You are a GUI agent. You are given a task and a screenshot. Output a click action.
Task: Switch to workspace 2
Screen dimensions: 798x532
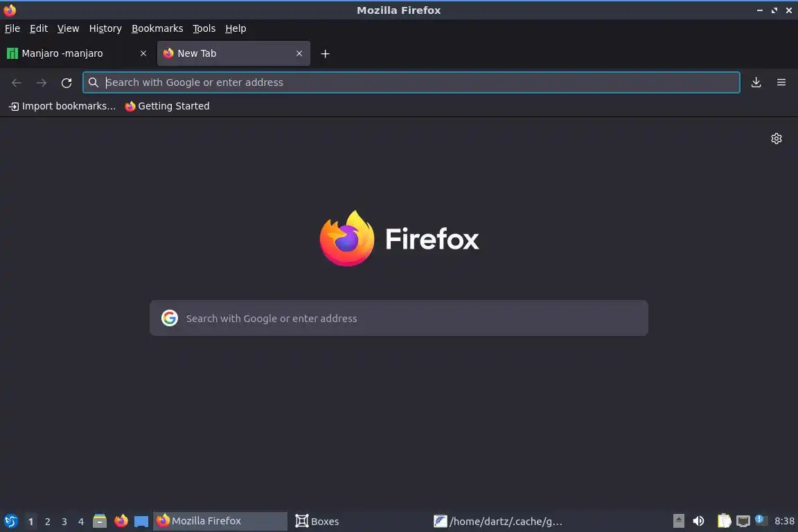coord(47,522)
